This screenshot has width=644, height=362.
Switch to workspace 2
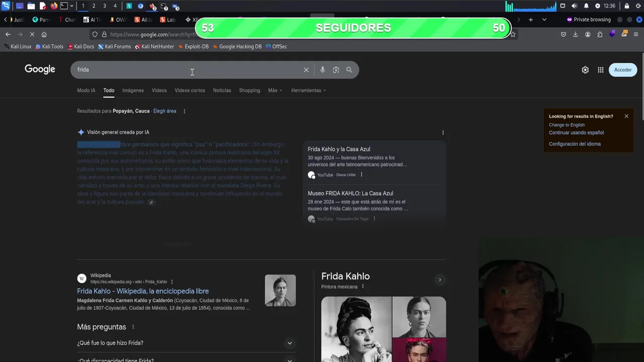pyautogui.click(x=94, y=6)
